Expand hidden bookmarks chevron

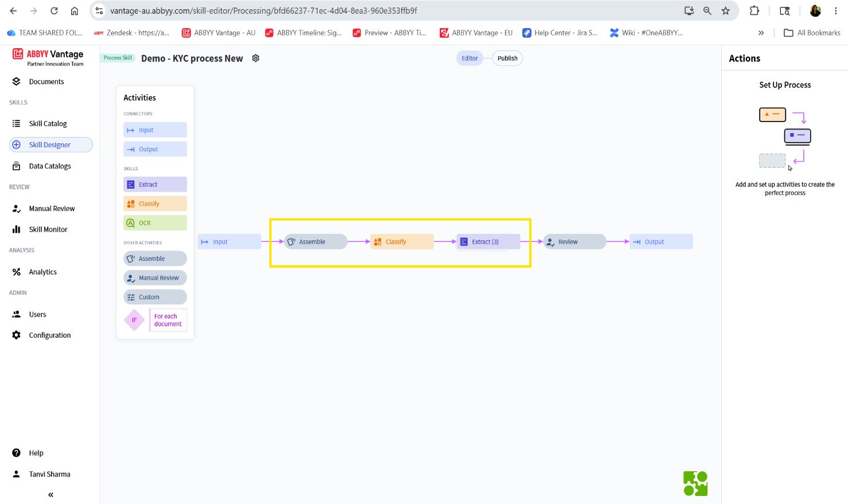[761, 33]
